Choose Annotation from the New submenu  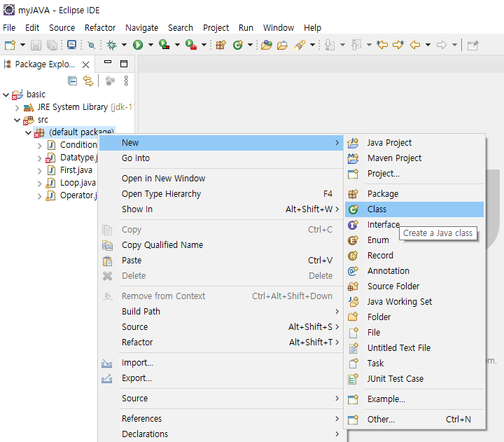(x=414, y=271)
